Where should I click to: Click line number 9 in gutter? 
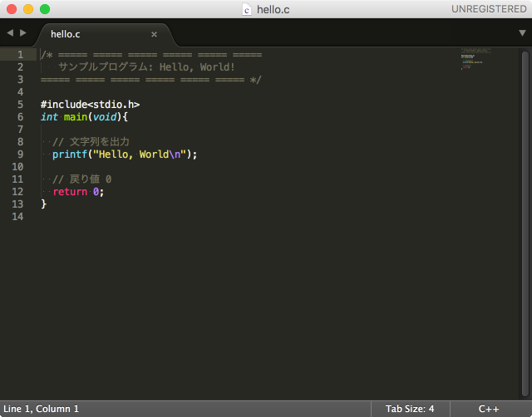pyautogui.click(x=20, y=155)
